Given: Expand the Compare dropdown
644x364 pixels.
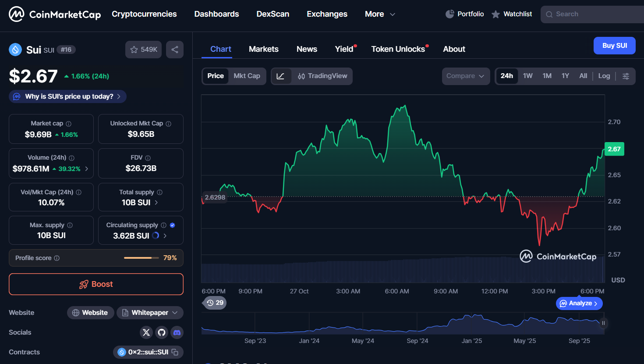Looking at the screenshot, I should click(x=465, y=76).
